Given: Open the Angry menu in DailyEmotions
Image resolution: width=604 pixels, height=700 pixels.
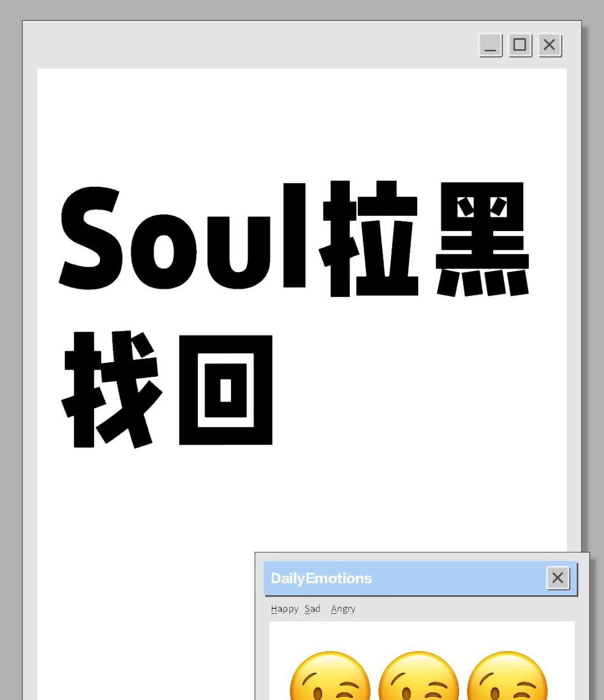Looking at the screenshot, I should (x=343, y=608).
